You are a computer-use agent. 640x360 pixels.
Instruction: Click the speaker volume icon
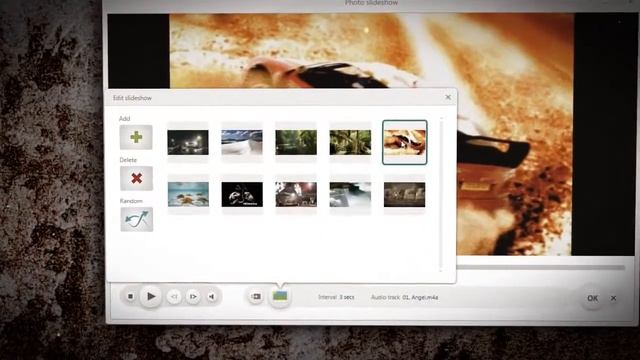click(x=212, y=297)
